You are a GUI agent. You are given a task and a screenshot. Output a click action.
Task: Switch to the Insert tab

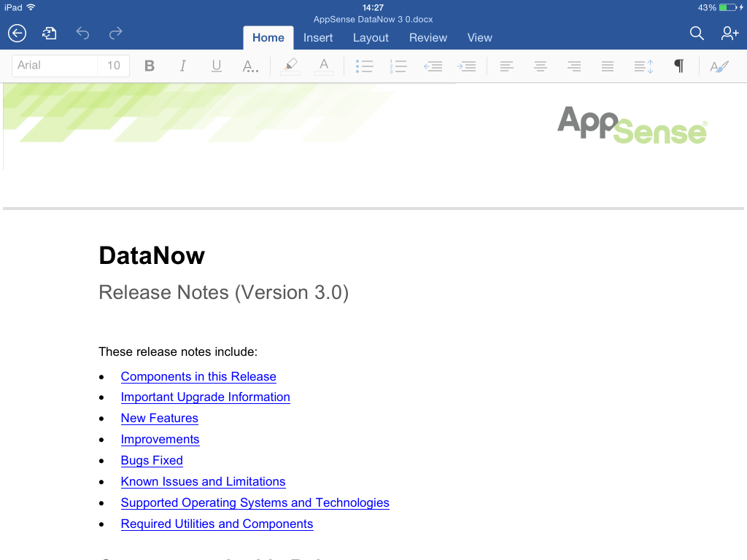tap(318, 38)
